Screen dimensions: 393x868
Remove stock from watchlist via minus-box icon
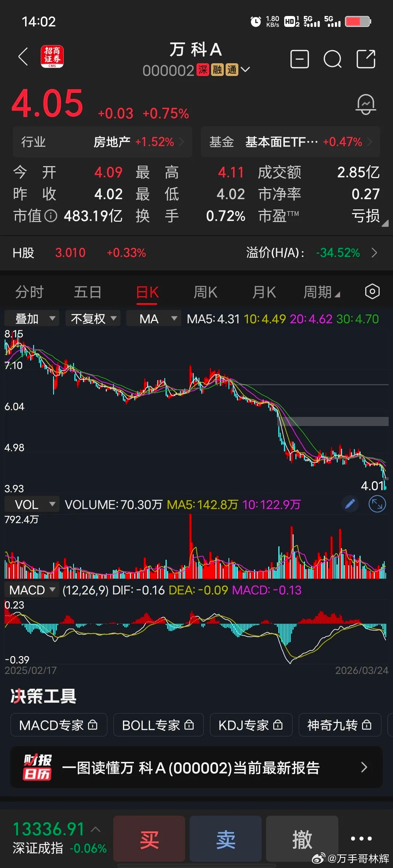tap(300, 59)
